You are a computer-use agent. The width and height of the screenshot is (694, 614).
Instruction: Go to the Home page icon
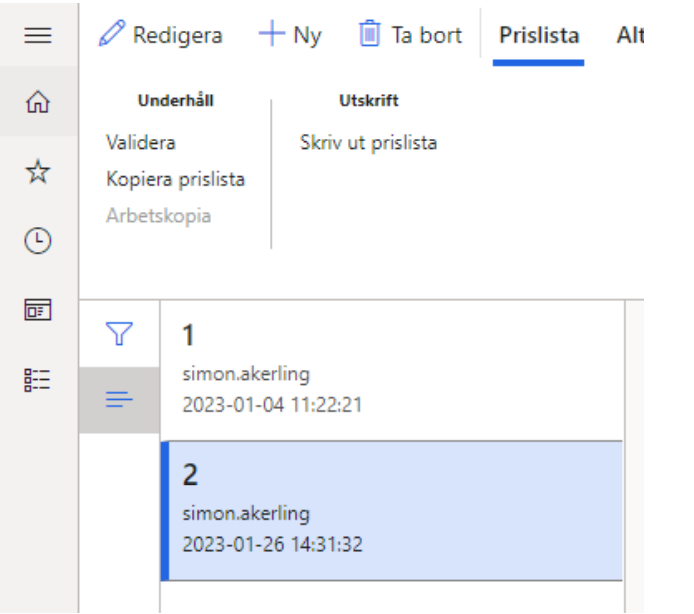(38, 103)
